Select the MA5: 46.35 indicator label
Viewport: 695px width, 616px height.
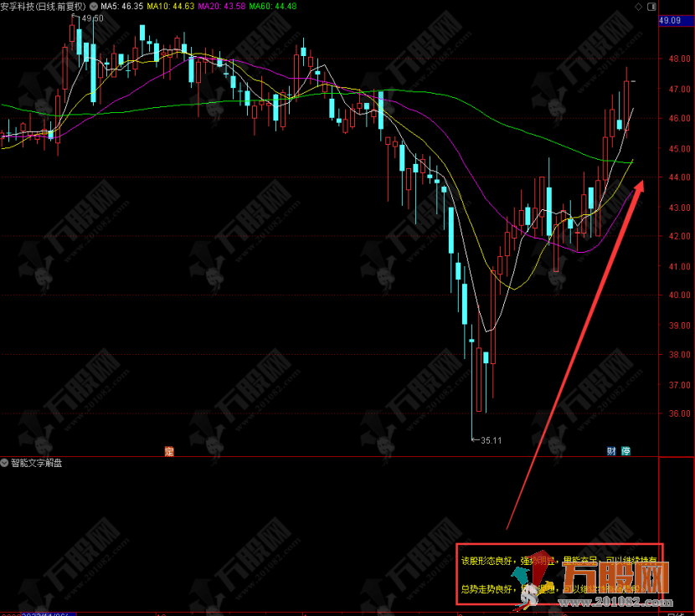pos(122,7)
